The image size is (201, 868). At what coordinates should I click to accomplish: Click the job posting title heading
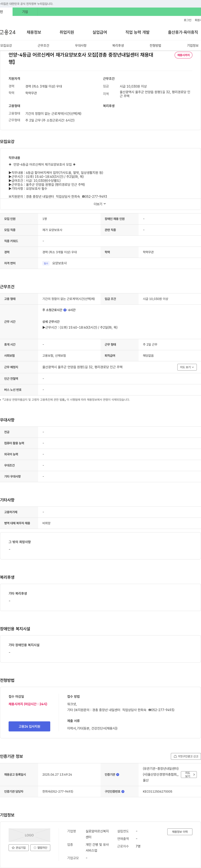(x=81, y=58)
